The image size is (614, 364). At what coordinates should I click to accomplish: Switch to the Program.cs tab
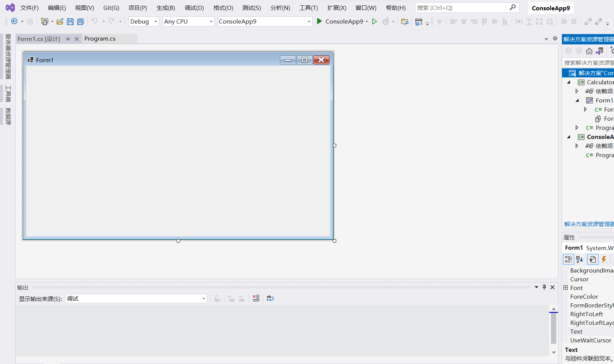pos(100,39)
